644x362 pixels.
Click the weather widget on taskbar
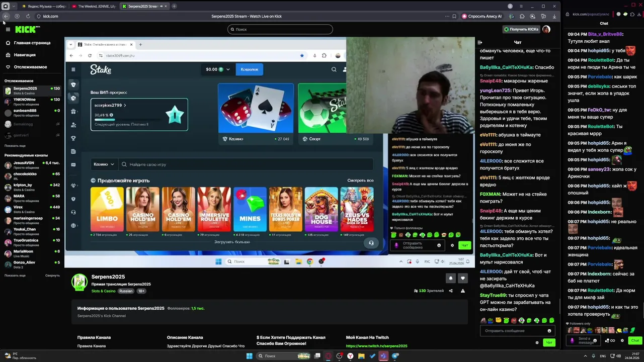point(20,356)
